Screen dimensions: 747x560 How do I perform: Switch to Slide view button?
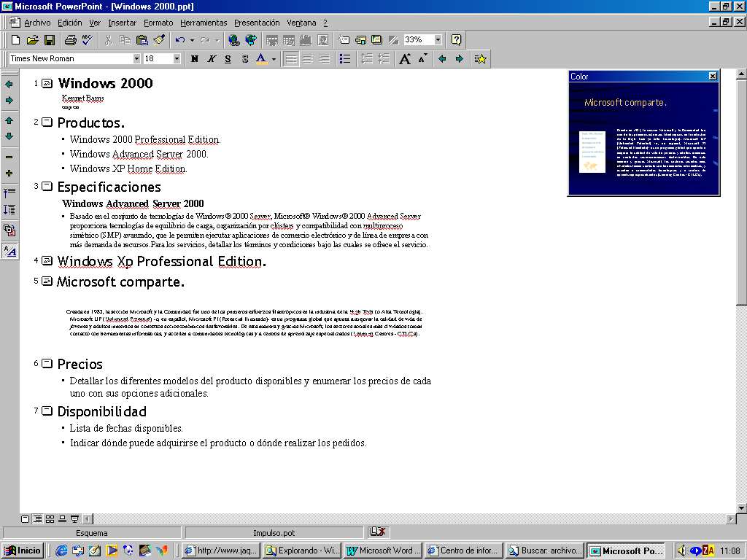(x=26, y=519)
